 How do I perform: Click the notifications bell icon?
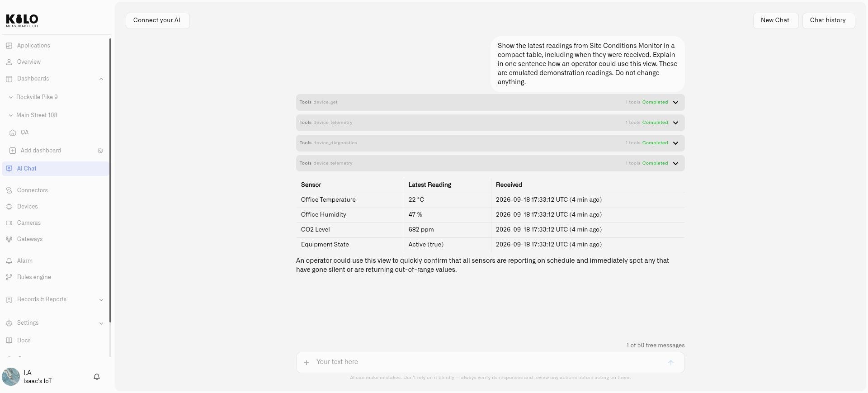pyautogui.click(x=97, y=377)
